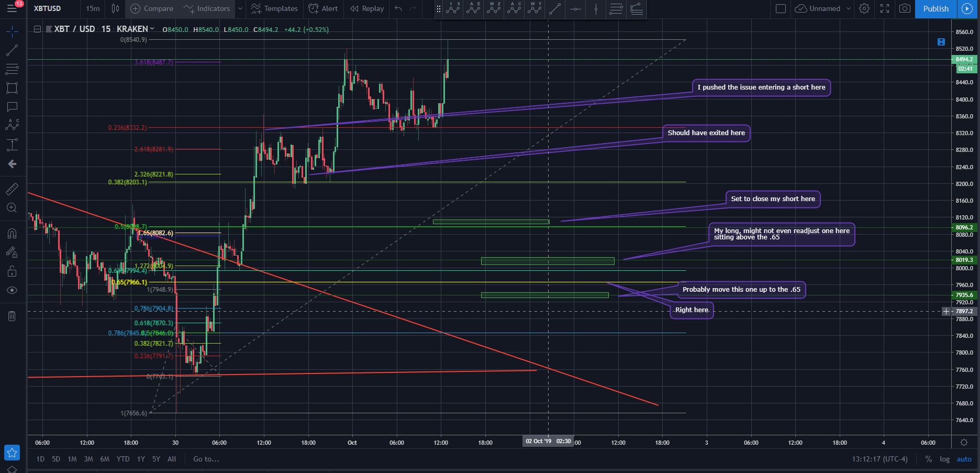Image resolution: width=980 pixels, height=473 pixels.
Task: Click the back arrow in left sidebar
Action: [x=12, y=164]
